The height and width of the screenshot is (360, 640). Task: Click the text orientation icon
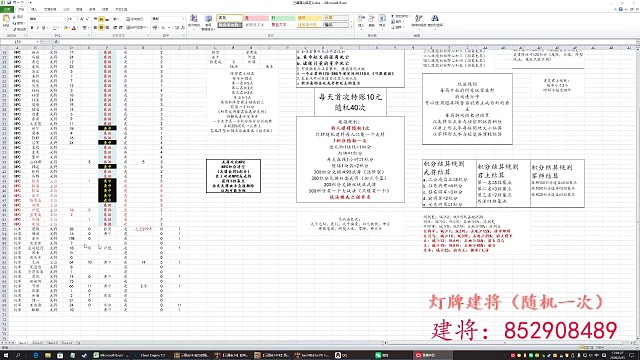(116, 19)
